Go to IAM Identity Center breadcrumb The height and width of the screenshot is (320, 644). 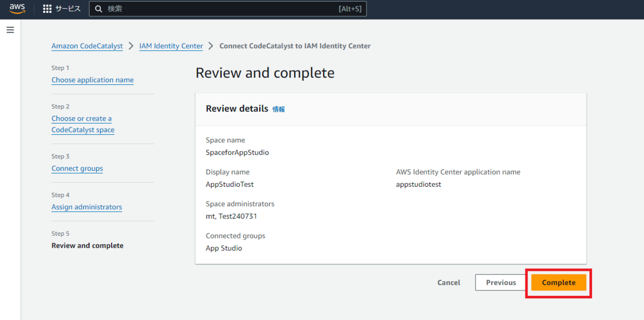(x=171, y=46)
